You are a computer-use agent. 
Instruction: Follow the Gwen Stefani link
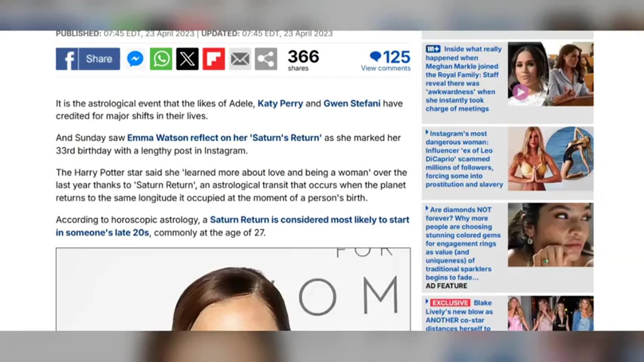coord(352,104)
